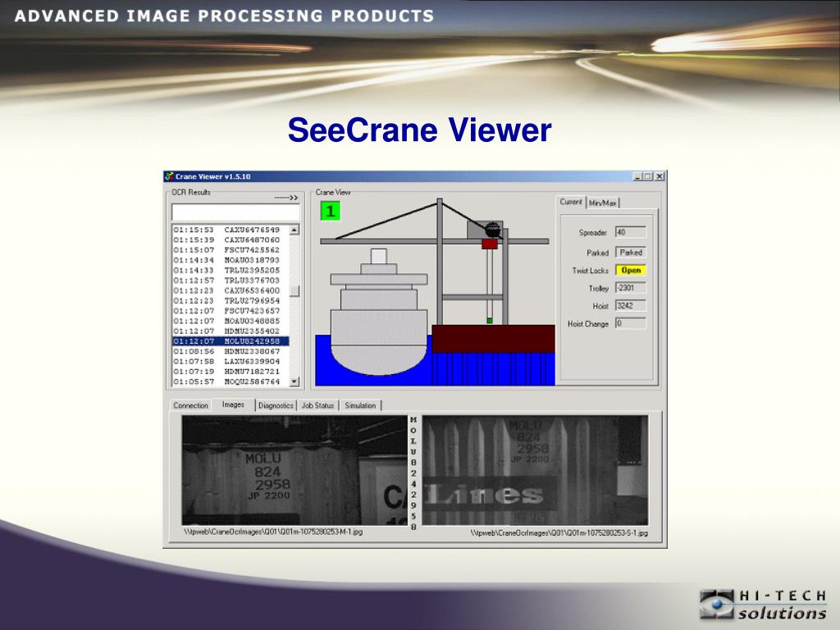
Task: Click the left container image with JP 2200
Action: click(294, 470)
